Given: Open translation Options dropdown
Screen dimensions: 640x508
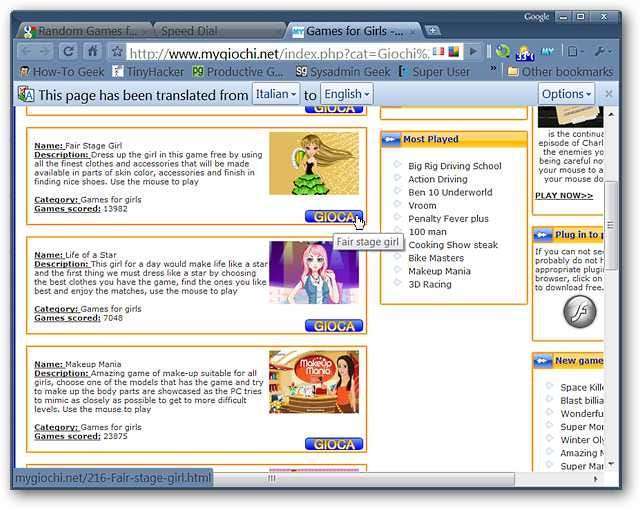Looking at the screenshot, I should pos(566,94).
